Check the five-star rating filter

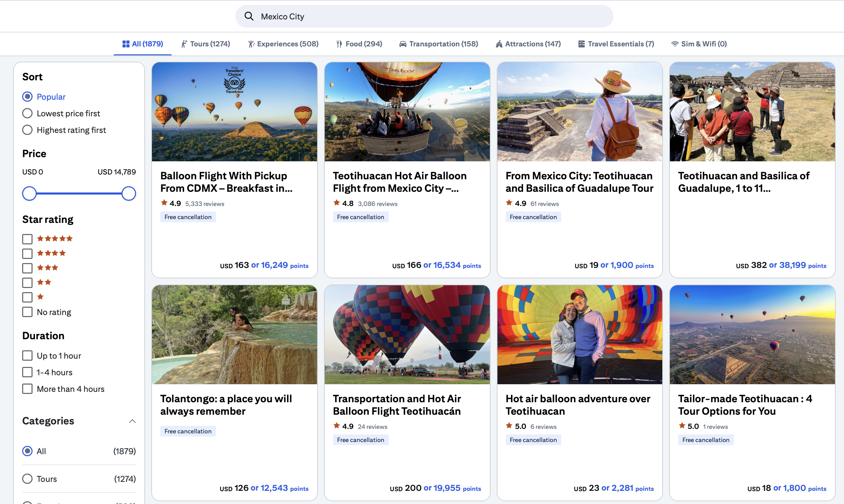point(27,239)
